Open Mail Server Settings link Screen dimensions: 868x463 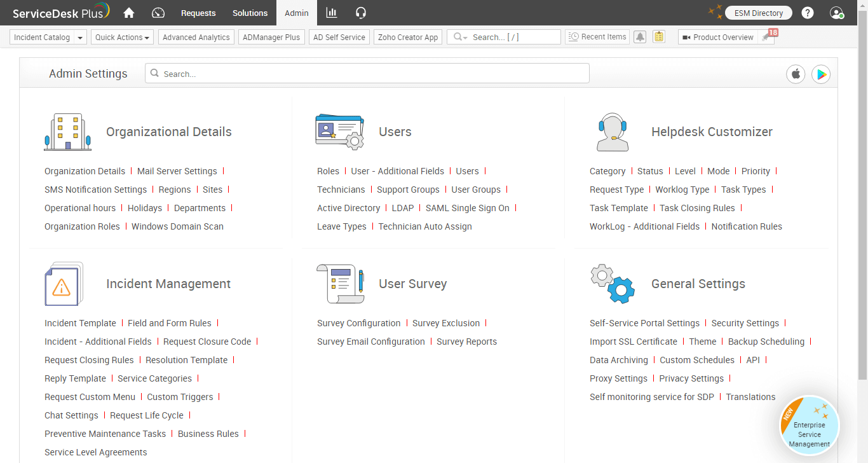click(177, 171)
